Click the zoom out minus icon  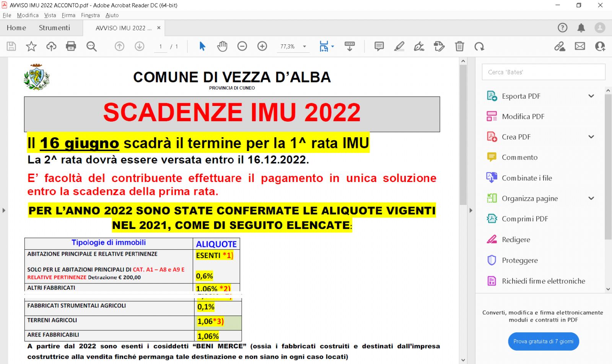pos(242,46)
